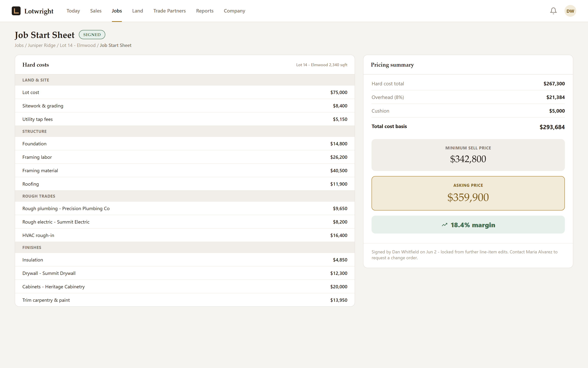The width and height of the screenshot is (588, 368).
Task: Open the Juniper Ridge breadcrumb
Action: 42,45
